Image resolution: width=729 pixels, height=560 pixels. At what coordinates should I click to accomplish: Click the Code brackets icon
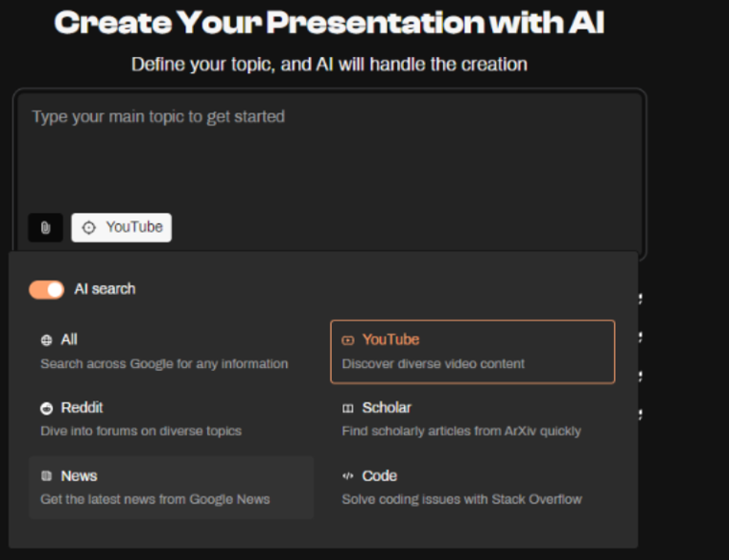click(x=348, y=475)
